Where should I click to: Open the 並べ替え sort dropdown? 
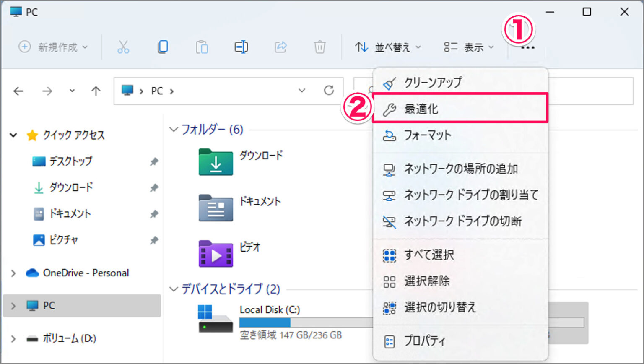387,47
